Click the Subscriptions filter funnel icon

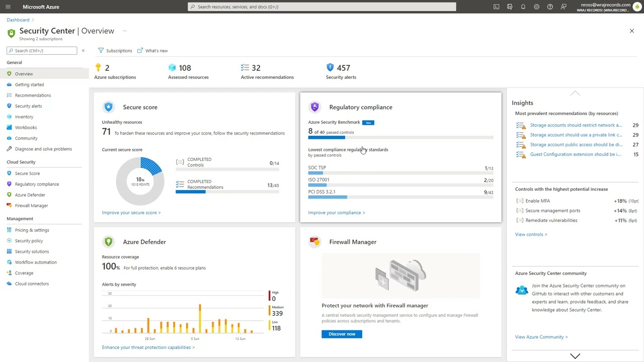[101, 51]
